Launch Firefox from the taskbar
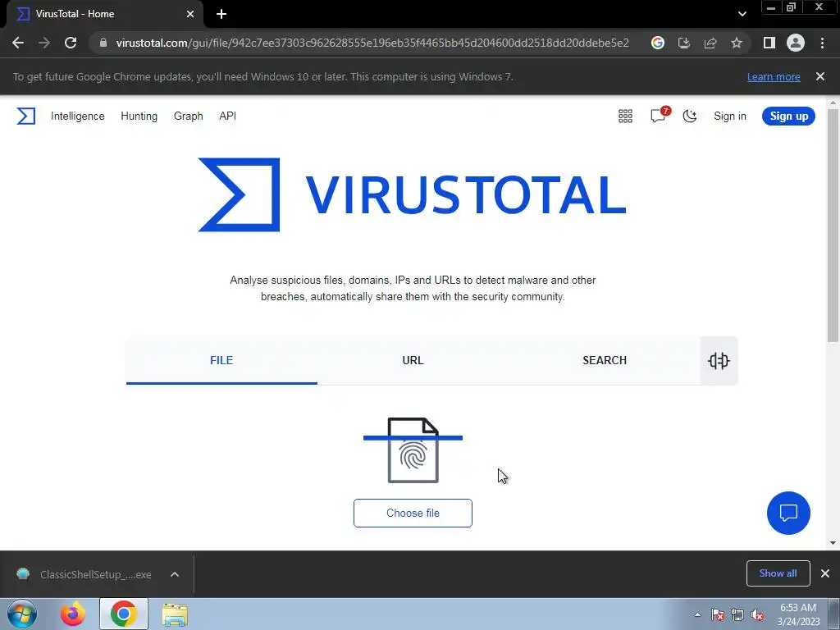 click(73, 614)
